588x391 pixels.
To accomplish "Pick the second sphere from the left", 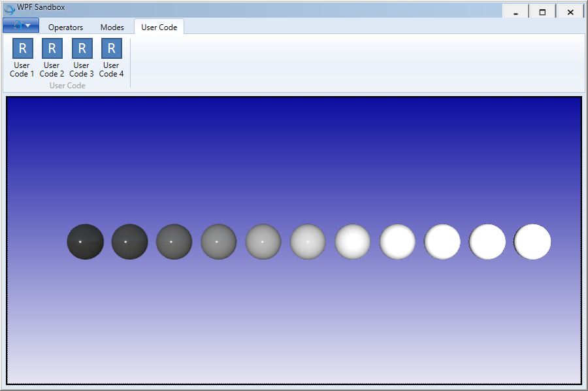I will [129, 241].
